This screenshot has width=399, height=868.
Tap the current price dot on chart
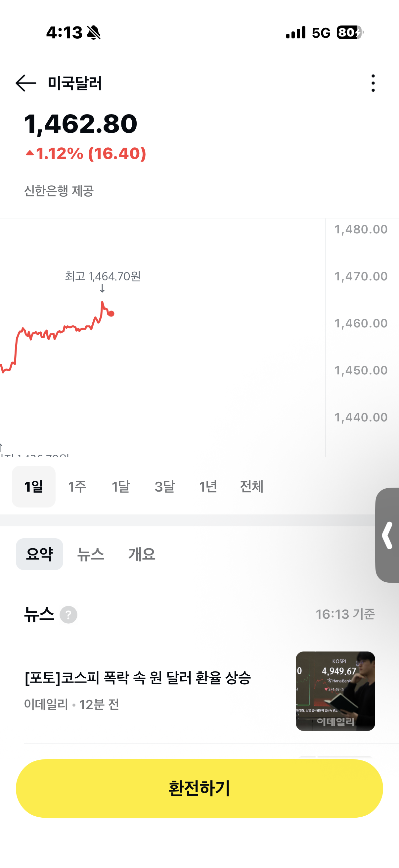pyautogui.click(x=111, y=314)
